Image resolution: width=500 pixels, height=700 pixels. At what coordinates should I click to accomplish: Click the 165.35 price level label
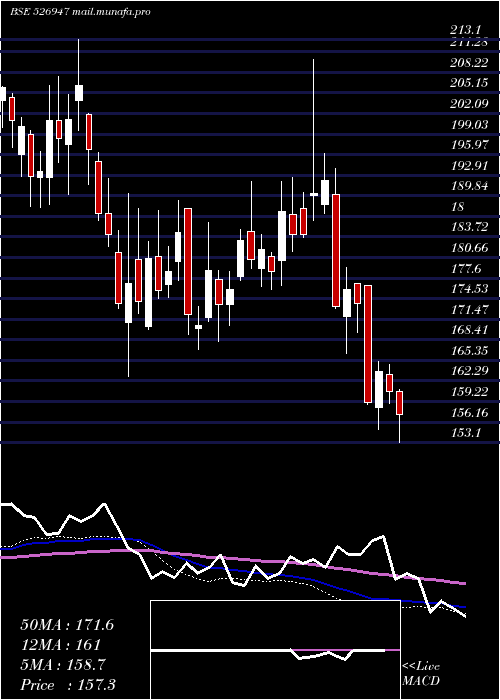click(469, 351)
